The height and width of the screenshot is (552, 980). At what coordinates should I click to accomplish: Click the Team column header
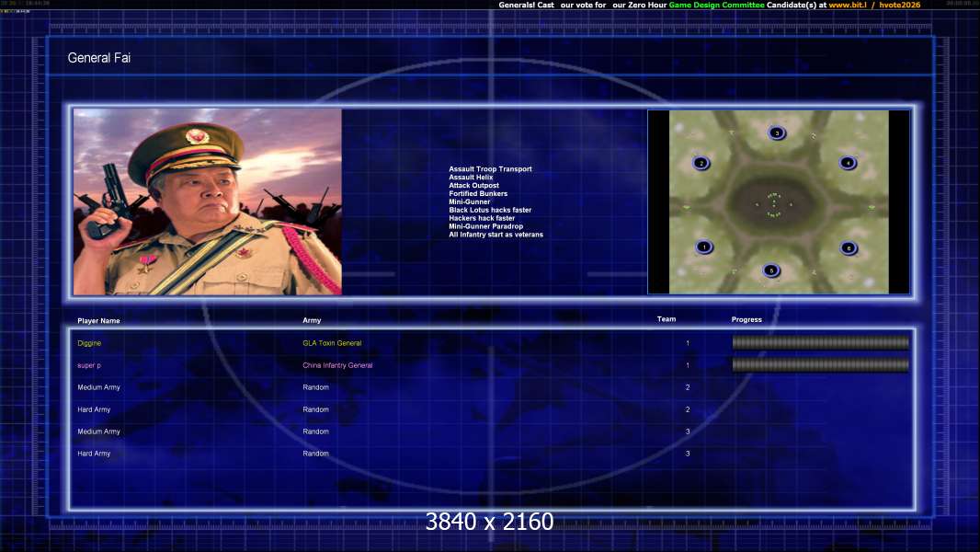click(x=667, y=319)
